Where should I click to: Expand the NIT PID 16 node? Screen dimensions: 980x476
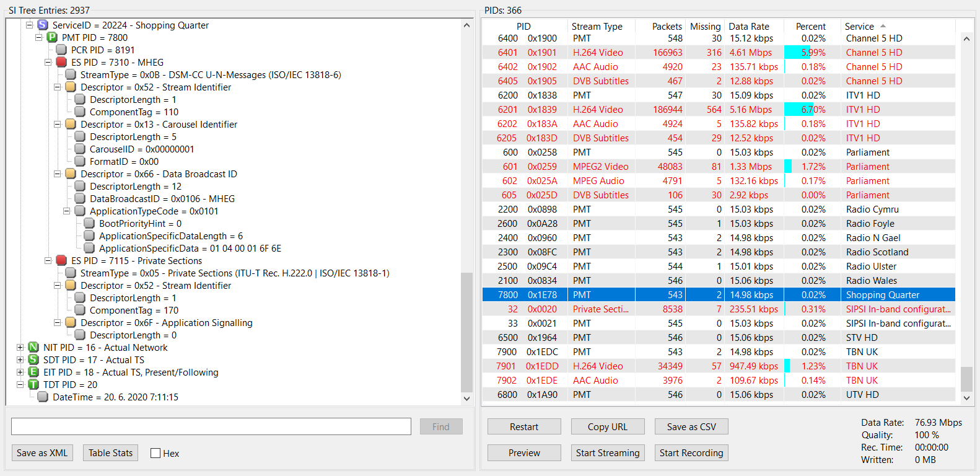click(20, 347)
